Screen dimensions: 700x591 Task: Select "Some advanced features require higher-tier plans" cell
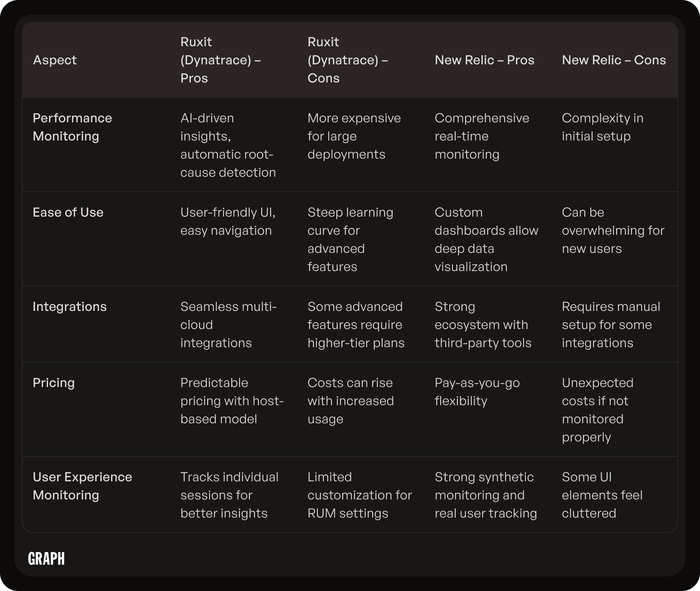356,325
